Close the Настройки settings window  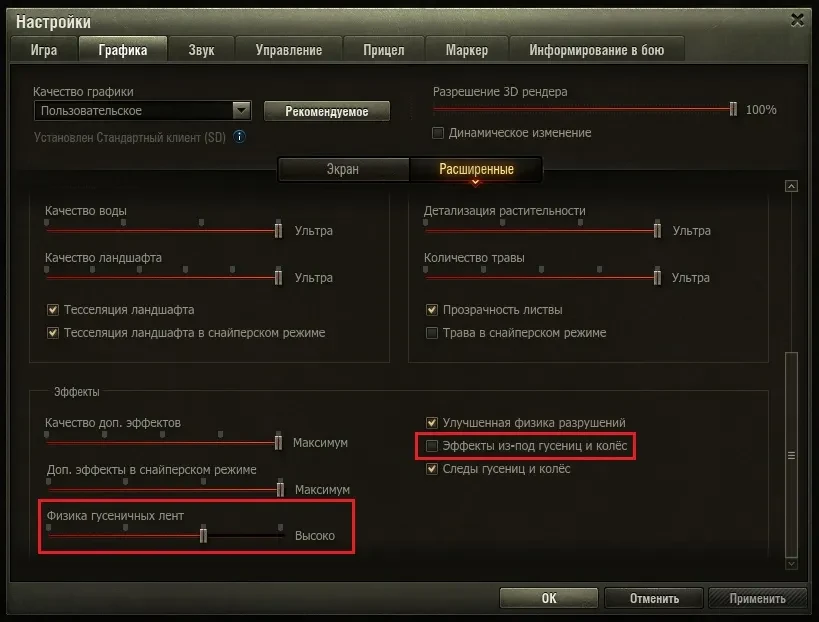[797, 20]
